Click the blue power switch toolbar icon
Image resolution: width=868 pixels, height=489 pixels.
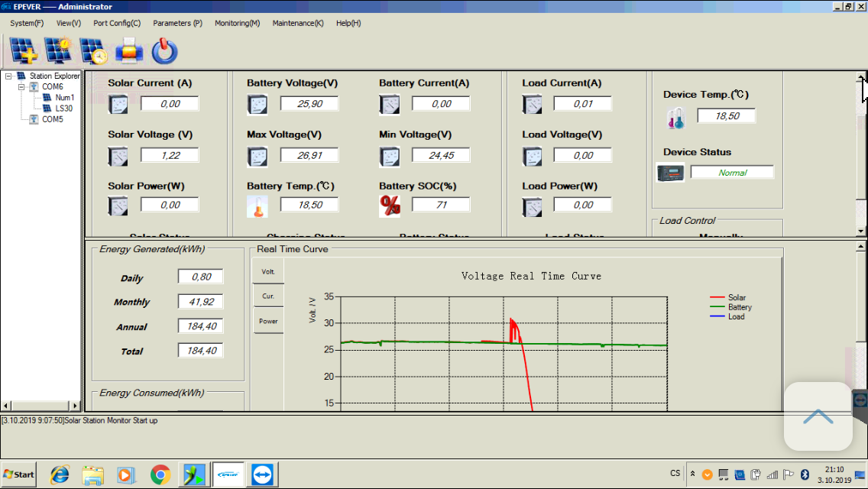(164, 51)
